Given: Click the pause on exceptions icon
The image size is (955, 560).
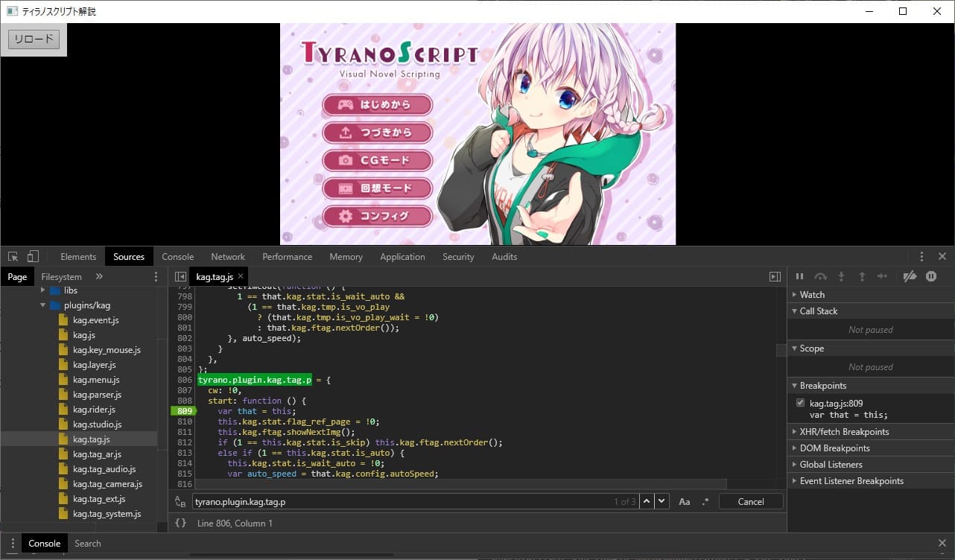Looking at the screenshot, I should (931, 276).
